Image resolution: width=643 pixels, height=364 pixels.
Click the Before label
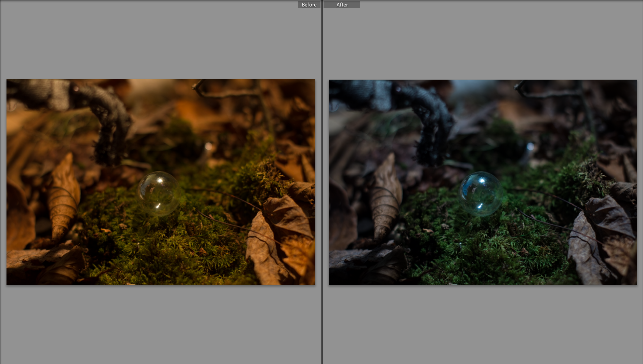pyautogui.click(x=309, y=4)
